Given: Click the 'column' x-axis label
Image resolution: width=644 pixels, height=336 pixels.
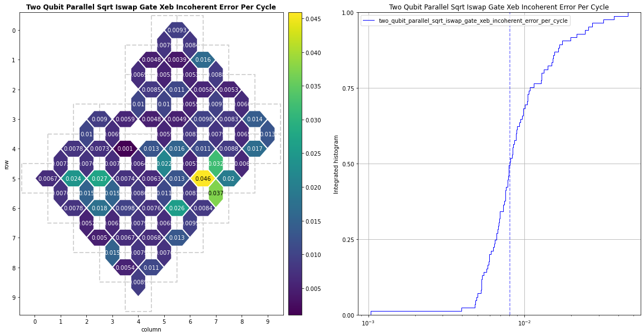Looking at the screenshot, I should [x=151, y=329].
